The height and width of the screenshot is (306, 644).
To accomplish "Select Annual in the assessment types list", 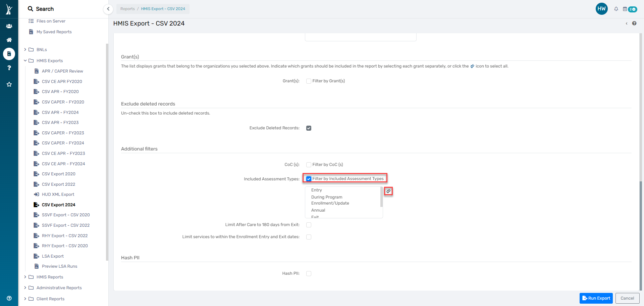I will click(x=318, y=210).
